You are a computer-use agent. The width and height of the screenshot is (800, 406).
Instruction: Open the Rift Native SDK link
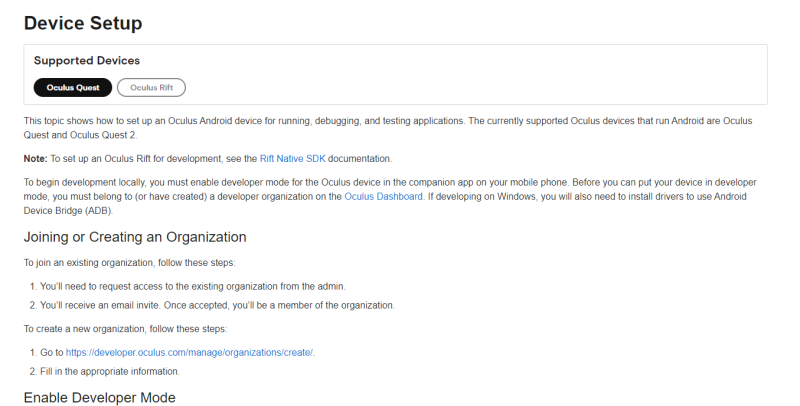292,159
